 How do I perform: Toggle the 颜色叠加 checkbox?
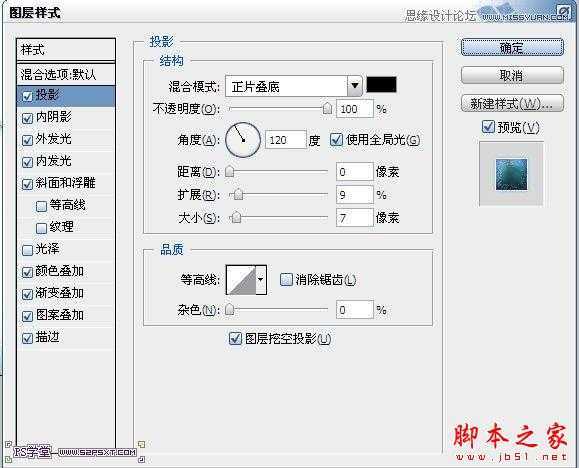[27, 272]
